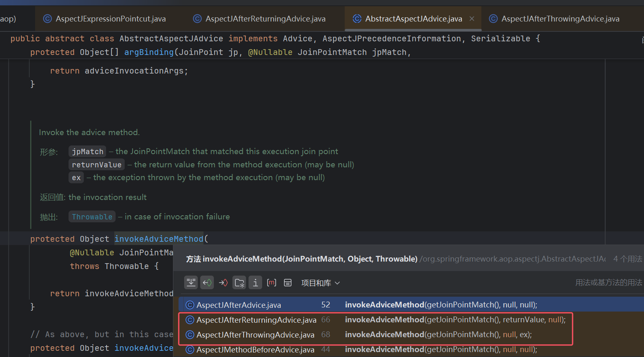644x357 pixels.
Task: Click the AbstractAspectJAdvice class name in header
Action: pos(171,38)
